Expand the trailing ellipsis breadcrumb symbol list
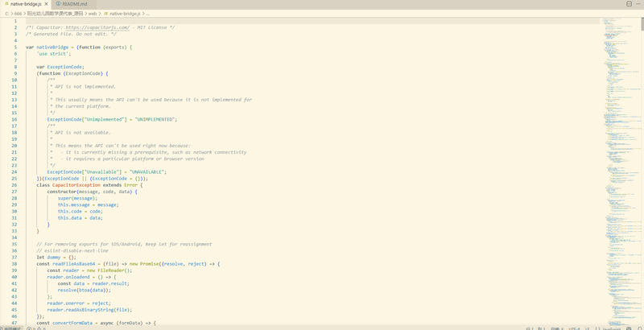The height and width of the screenshot is (330, 644). coord(147,14)
